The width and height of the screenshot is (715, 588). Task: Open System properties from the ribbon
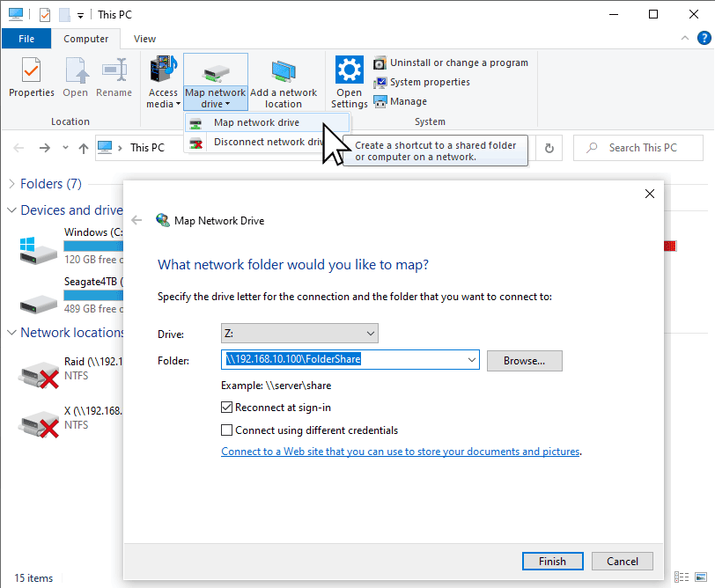click(x=422, y=82)
